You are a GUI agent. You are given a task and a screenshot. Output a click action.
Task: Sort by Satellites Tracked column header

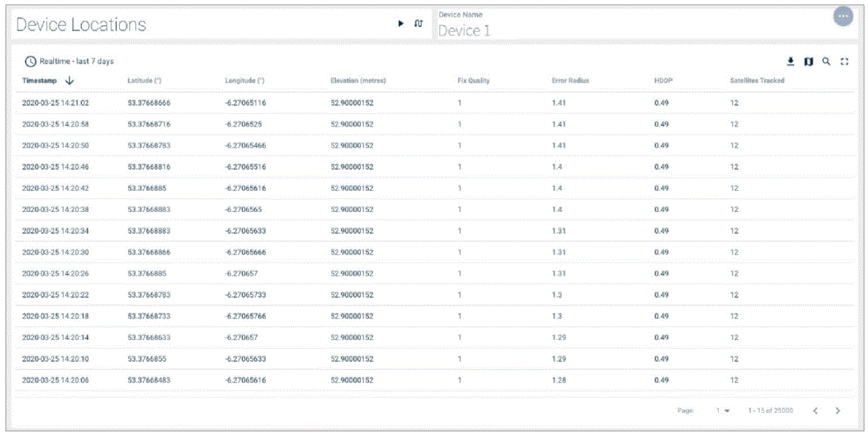(757, 80)
